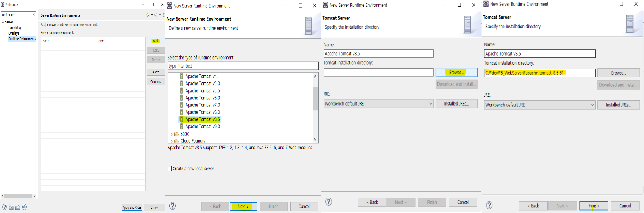
Task: Click the empty Tomcat installation directory field
Action: (x=378, y=72)
